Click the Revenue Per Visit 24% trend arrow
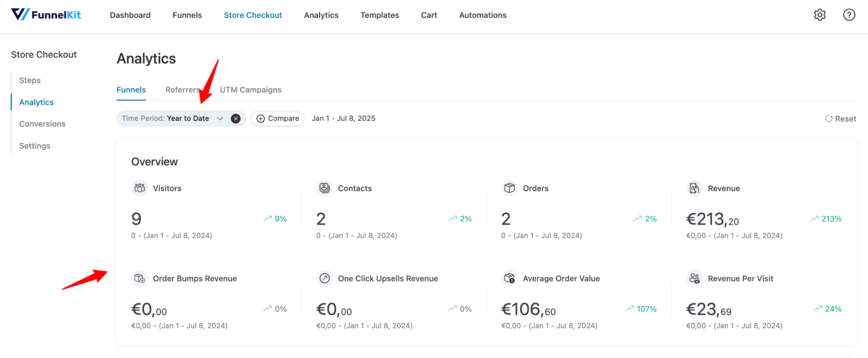The height and width of the screenshot is (358, 868). pos(817,309)
